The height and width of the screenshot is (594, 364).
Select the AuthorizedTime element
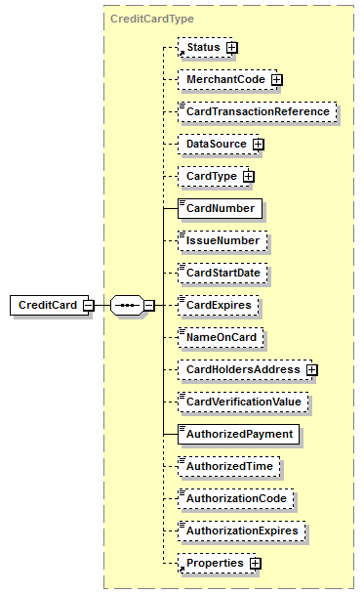(x=229, y=466)
